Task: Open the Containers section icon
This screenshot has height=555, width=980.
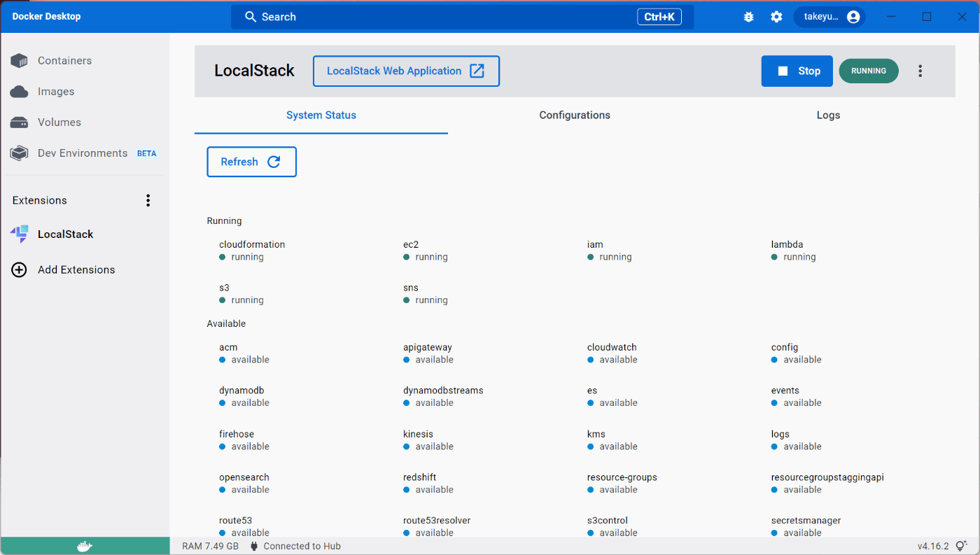Action: click(x=19, y=61)
